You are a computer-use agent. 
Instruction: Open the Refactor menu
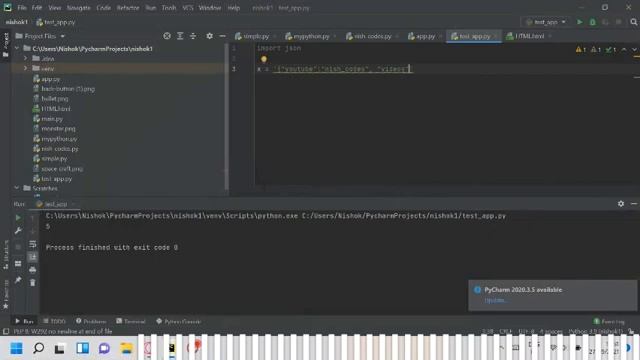128,8
